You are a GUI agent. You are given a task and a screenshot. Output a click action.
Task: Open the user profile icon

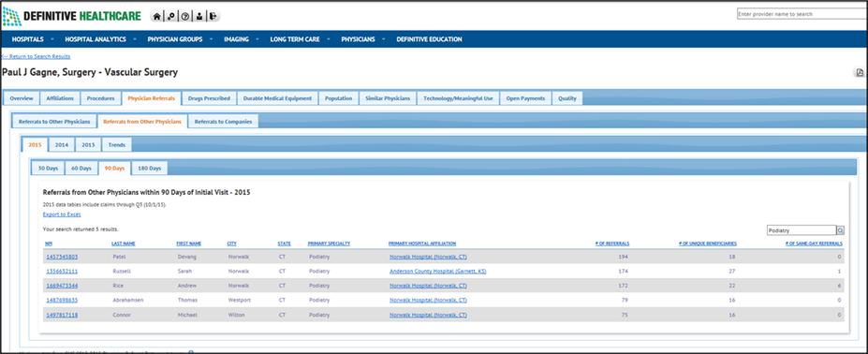(199, 17)
